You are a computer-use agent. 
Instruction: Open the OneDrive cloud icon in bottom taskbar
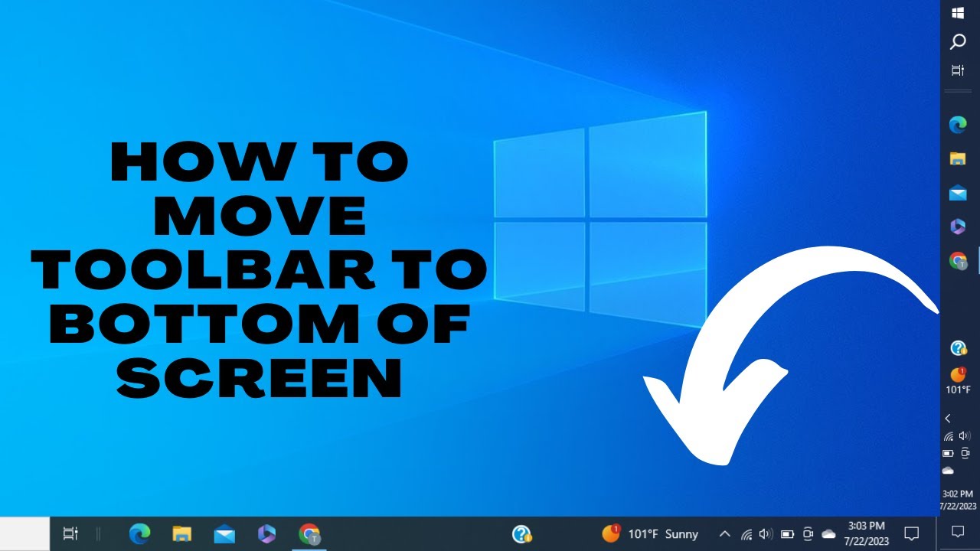[828, 534]
